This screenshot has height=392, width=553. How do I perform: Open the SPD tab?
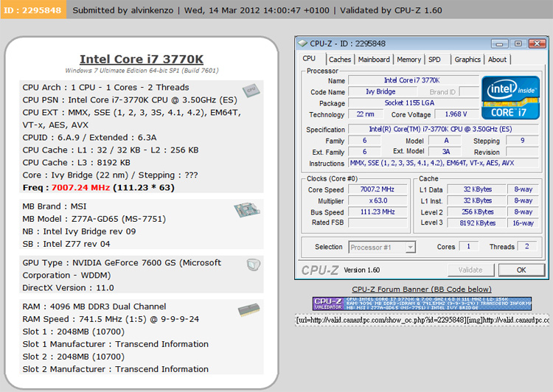tap(434, 60)
